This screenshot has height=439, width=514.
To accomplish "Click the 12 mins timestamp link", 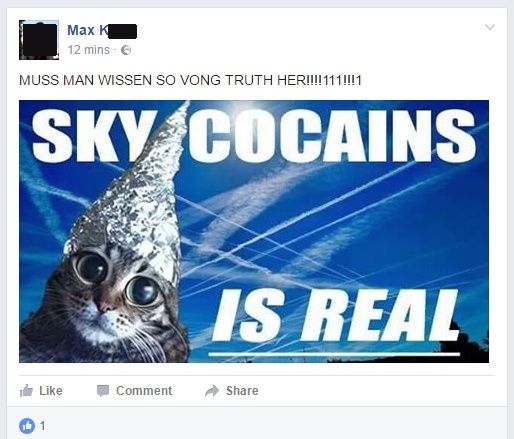I will 89,50.
